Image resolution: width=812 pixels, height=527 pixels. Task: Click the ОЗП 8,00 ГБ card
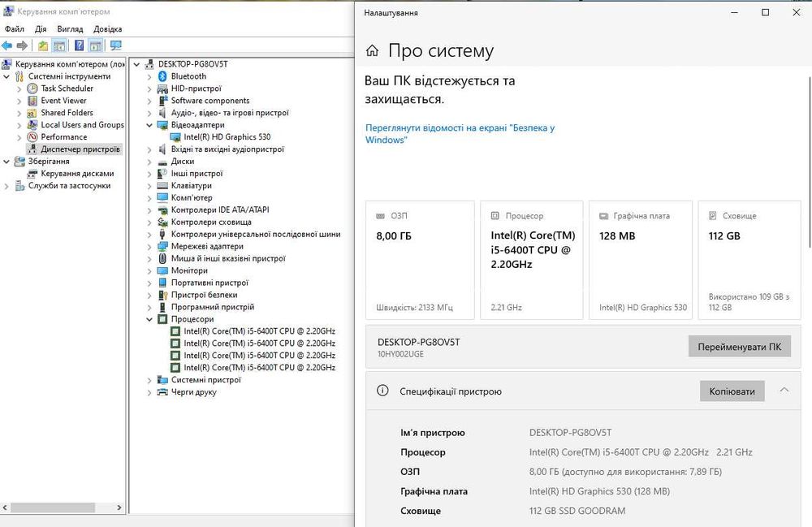click(x=420, y=260)
